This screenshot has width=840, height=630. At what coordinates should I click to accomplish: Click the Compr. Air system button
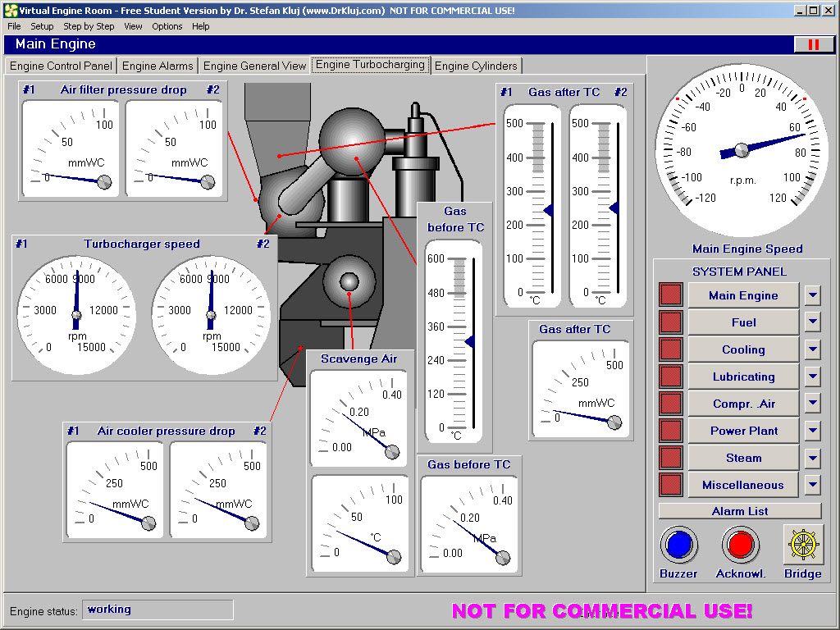(743, 404)
